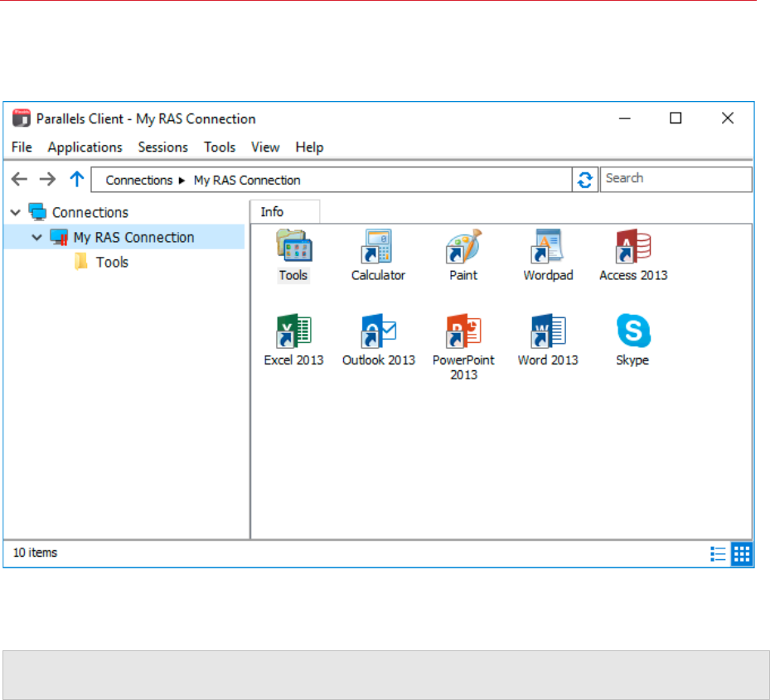Select Connections root in tree
This screenshot has height=700, width=770.
click(90, 213)
